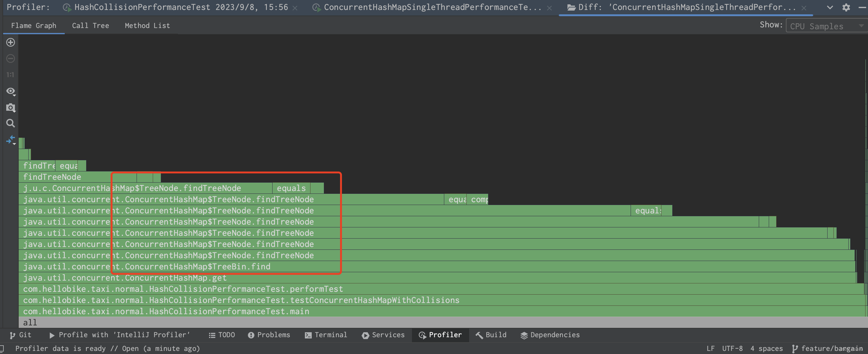Open the TODO tool window
Viewport: 868px width, 354px height.
point(222,335)
